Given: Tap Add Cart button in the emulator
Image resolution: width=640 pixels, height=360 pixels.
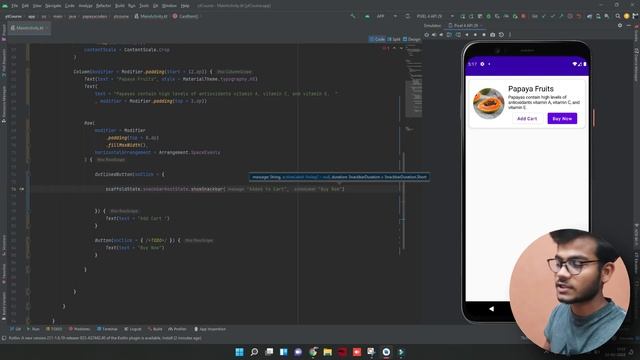Looking at the screenshot, I should click(x=527, y=118).
